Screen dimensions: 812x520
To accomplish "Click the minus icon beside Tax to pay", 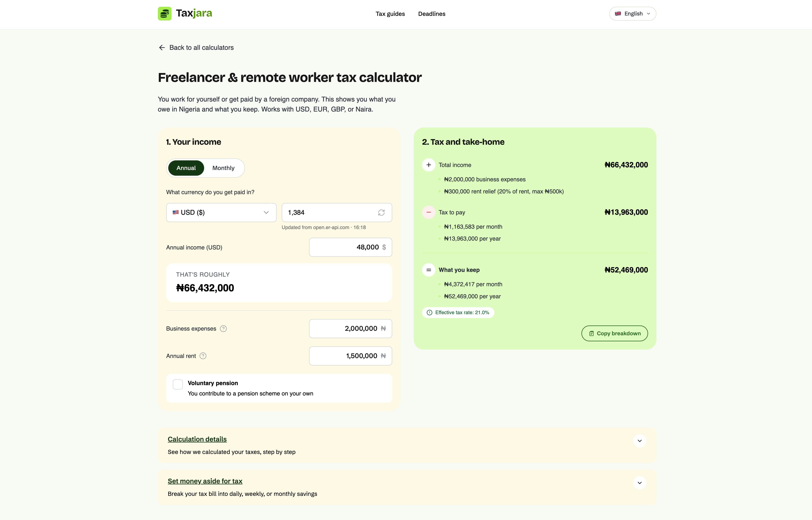I will pyautogui.click(x=428, y=212).
